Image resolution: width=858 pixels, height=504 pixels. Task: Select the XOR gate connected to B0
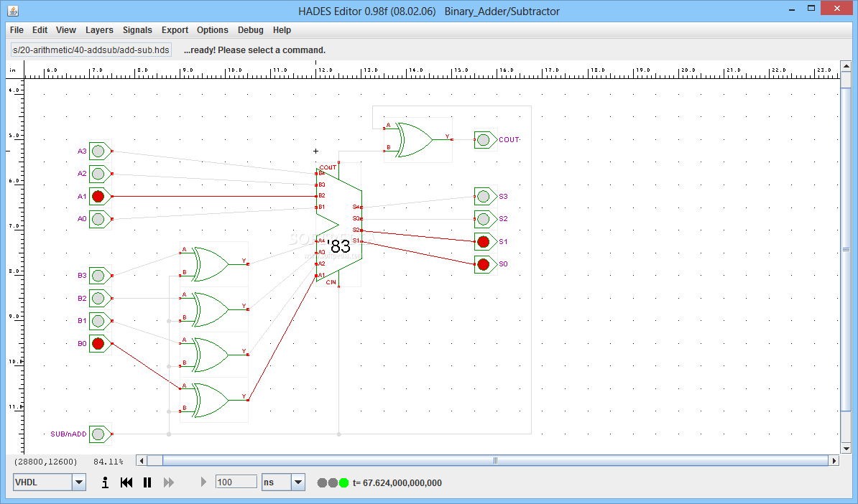214,400
